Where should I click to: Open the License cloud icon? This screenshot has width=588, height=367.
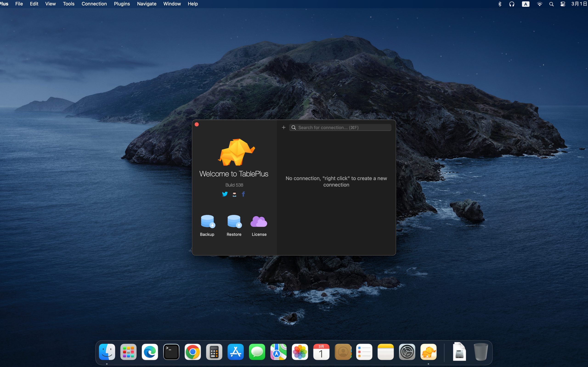point(259,221)
